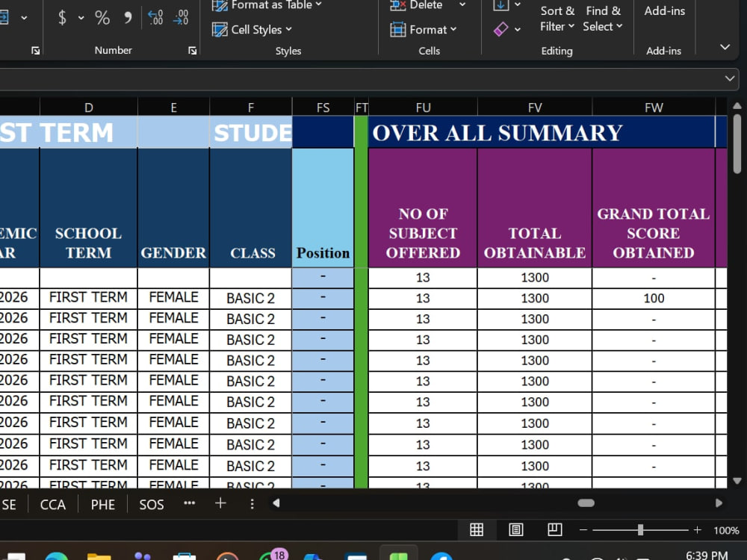This screenshot has height=560, width=747.
Task: Expand the Fill options dropdown arrow
Action: (x=518, y=4)
